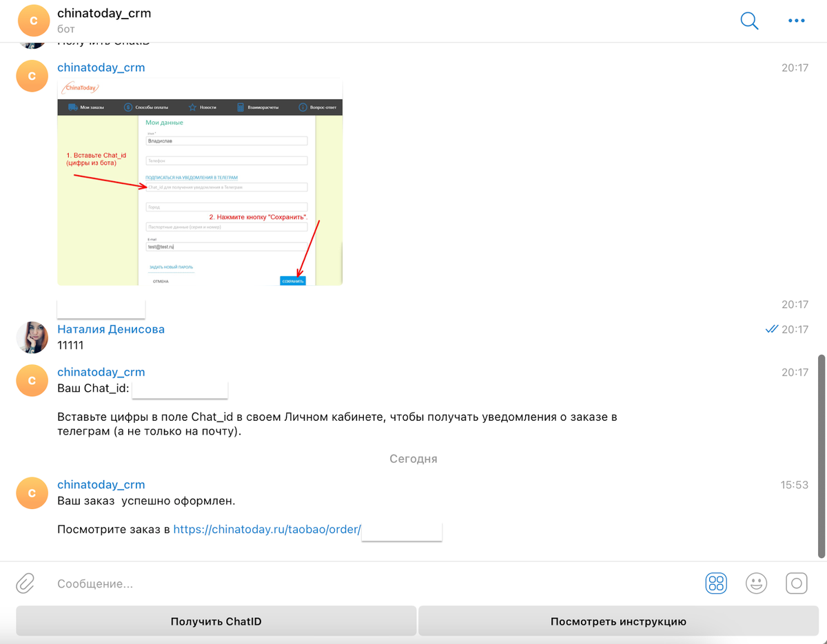Open the instruction screenshot image
This screenshot has width=827, height=644.
coord(200,182)
